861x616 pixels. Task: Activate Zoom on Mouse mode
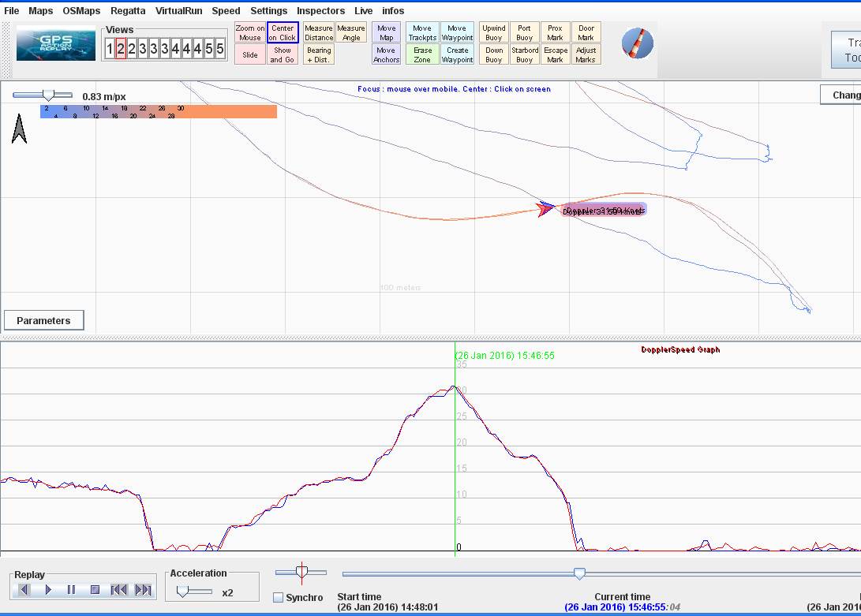click(x=250, y=32)
